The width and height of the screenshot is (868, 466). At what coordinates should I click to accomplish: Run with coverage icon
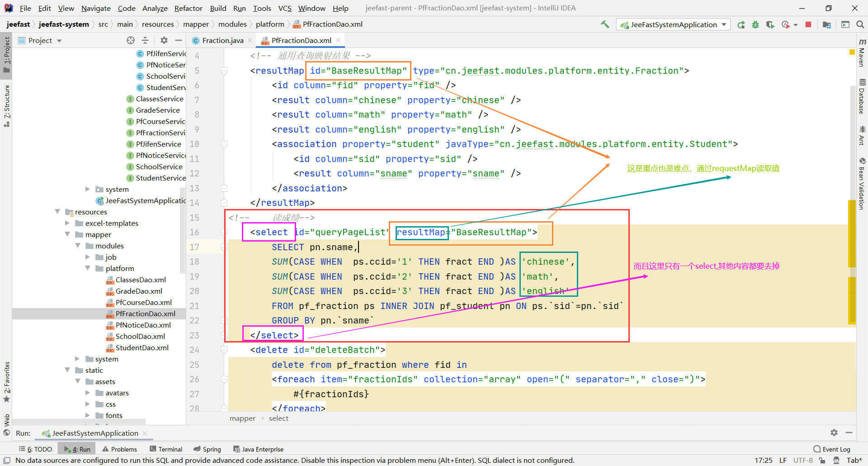click(770, 24)
